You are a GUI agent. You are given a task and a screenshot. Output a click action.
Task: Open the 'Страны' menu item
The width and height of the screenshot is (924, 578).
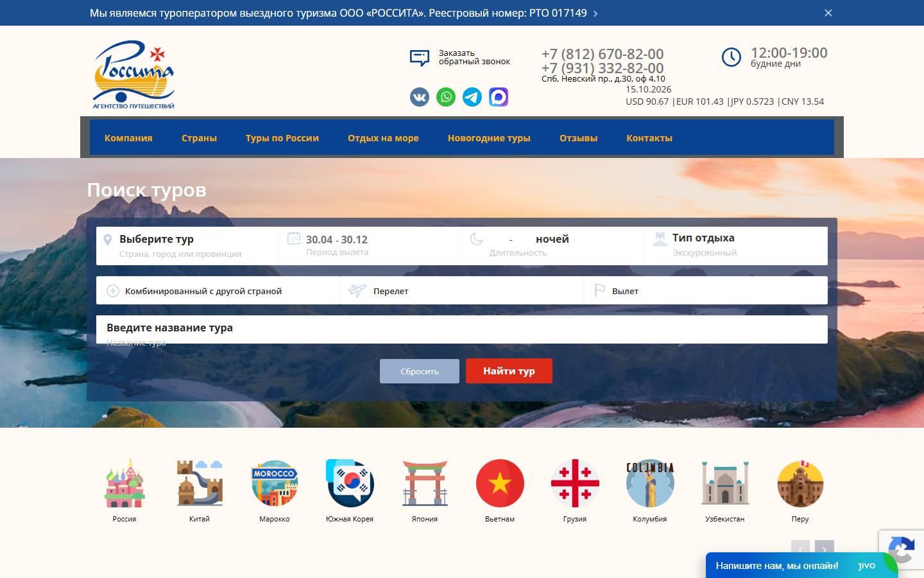click(199, 138)
